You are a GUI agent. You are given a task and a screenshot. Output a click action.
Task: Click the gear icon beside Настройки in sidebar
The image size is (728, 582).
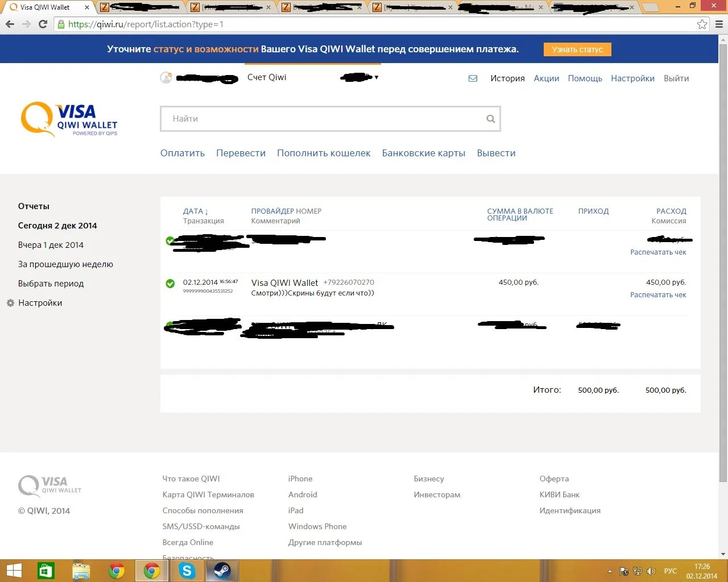click(x=10, y=303)
